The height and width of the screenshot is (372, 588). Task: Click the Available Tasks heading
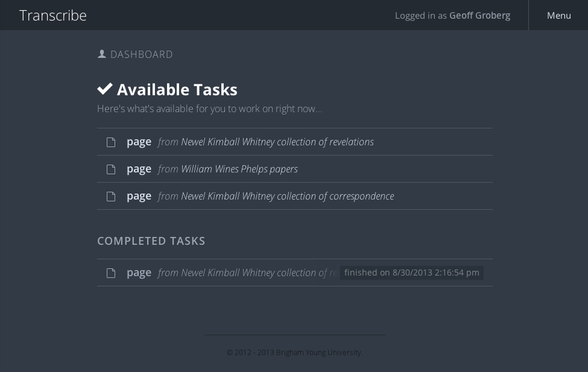[177, 90]
